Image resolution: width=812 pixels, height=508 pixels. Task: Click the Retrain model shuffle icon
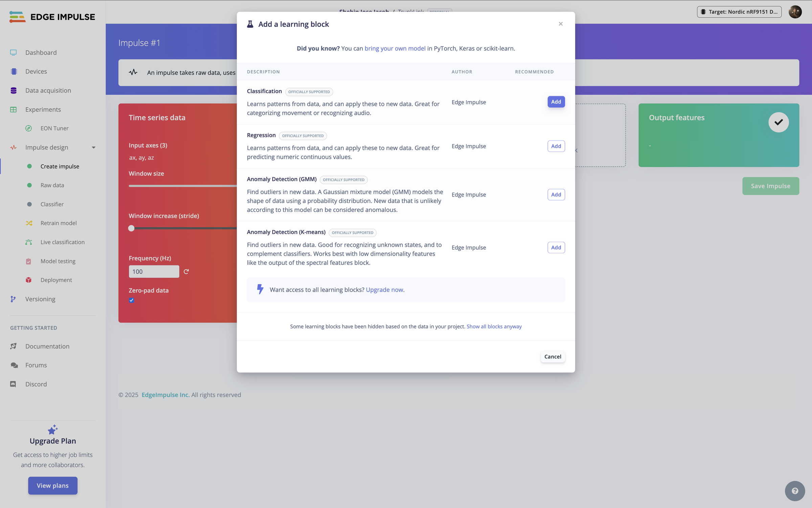(29, 223)
